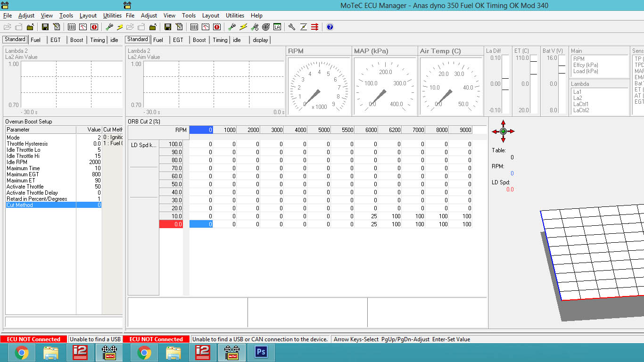644x362 pixels.
Task: Click the LA lambda icon in toolbar
Action: (277, 27)
